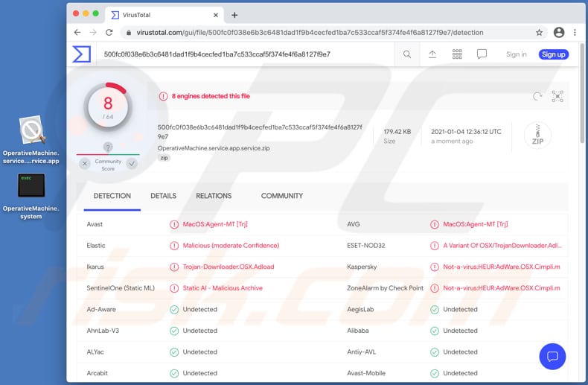Image resolution: width=588 pixels, height=385 pixels.
Task: Open the COMMUNITY tab
Action: 282,196
